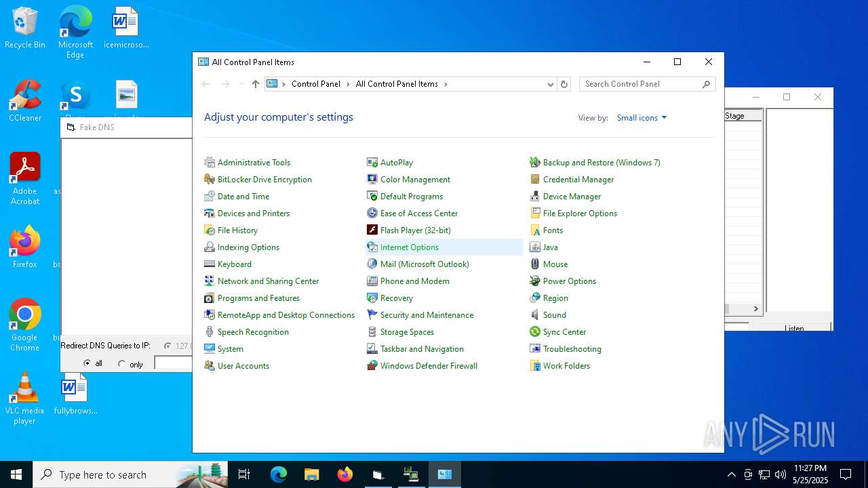
Task: Click the Internet Options icon
Action: [x=372, y=247]
